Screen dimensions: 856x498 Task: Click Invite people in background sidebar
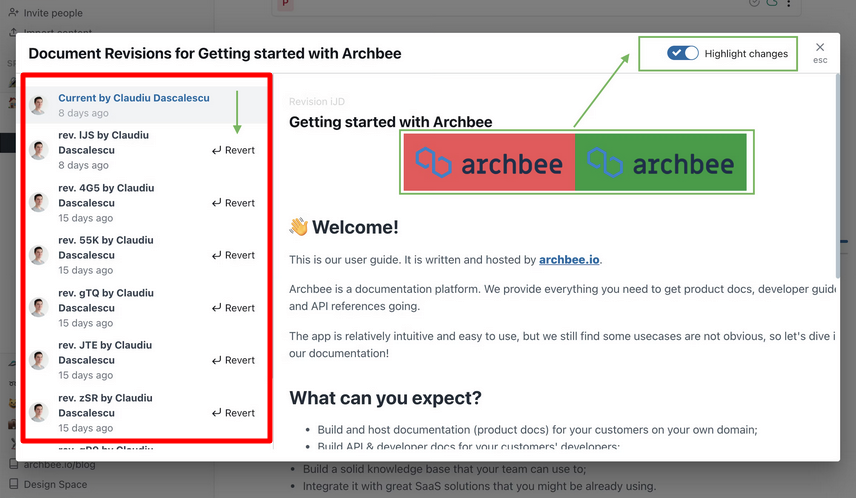point(53,13)
